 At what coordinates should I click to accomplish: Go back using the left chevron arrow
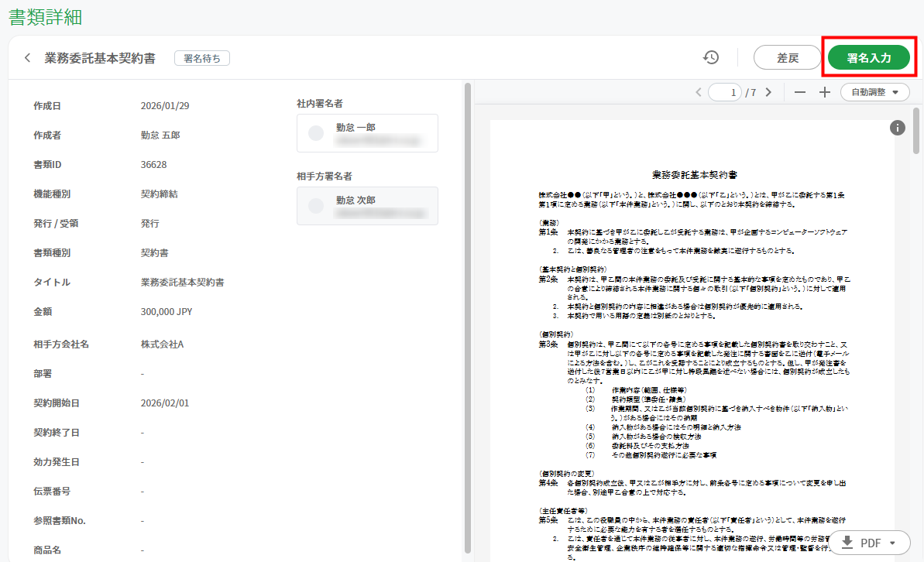pyautogui.click(x=27, y=58)
